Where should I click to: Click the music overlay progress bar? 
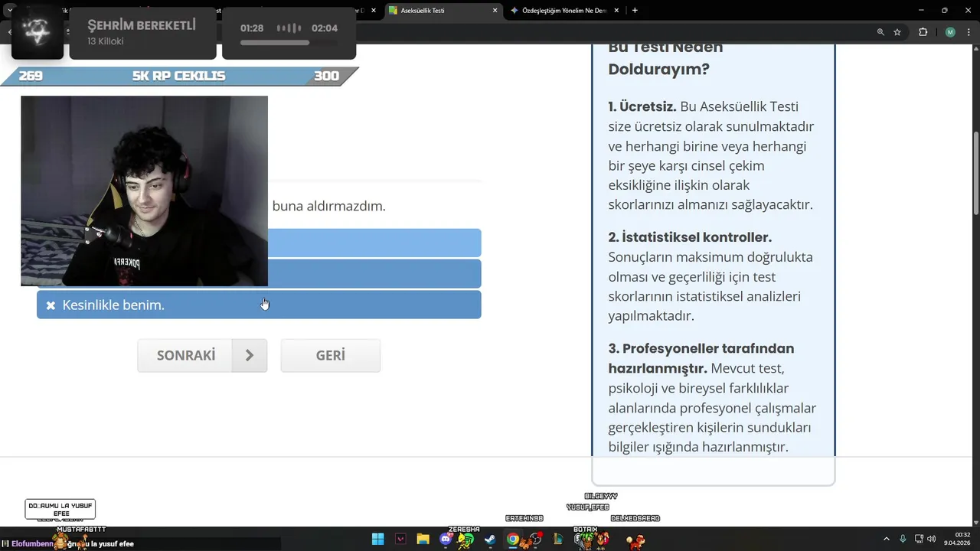point(289,43)
